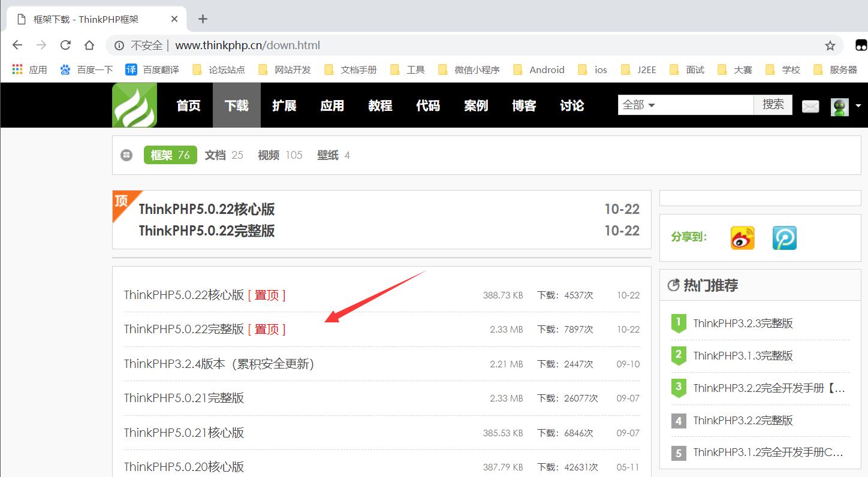Open 博客 in site navigation
The width and height of the screenshot is (868, 477).
[524, 105]
